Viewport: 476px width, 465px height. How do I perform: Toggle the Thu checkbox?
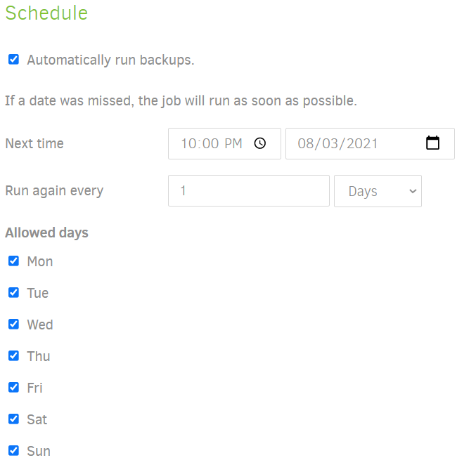click(x=13, y=356)
